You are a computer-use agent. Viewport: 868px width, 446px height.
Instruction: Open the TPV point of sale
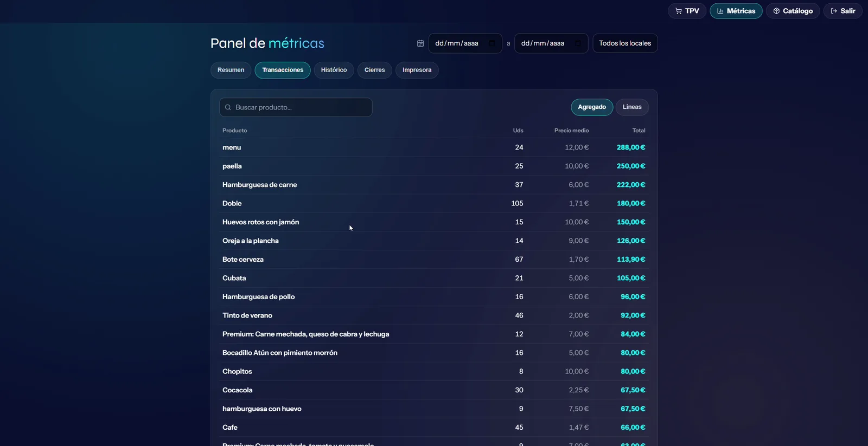pos(687,11)
